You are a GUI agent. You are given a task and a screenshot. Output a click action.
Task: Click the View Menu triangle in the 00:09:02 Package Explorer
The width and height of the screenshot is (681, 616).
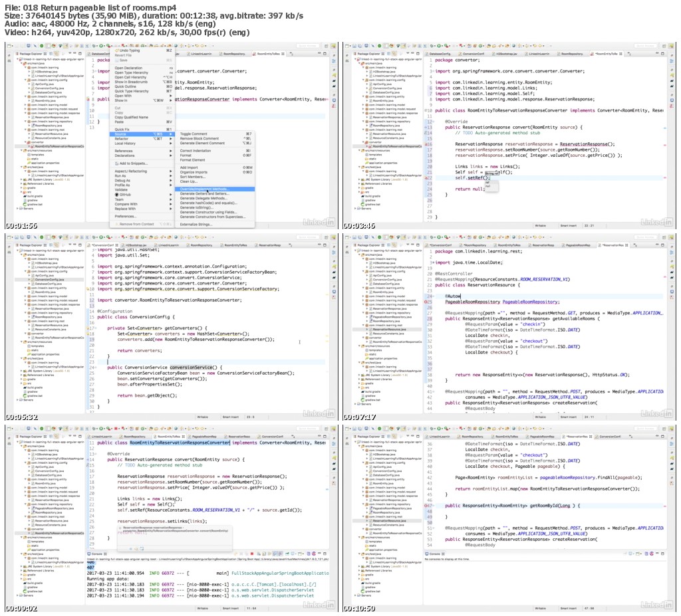coord(68,437)
